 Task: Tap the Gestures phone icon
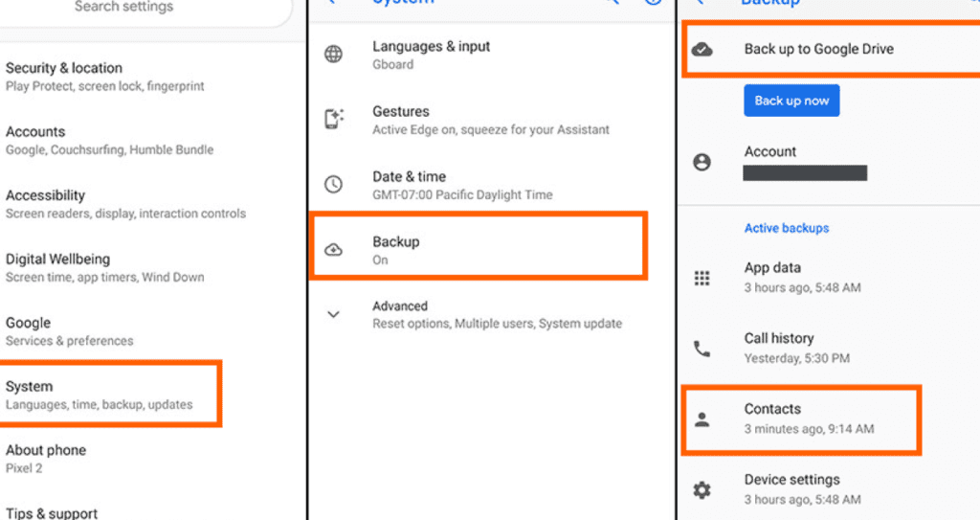[333, 120]
